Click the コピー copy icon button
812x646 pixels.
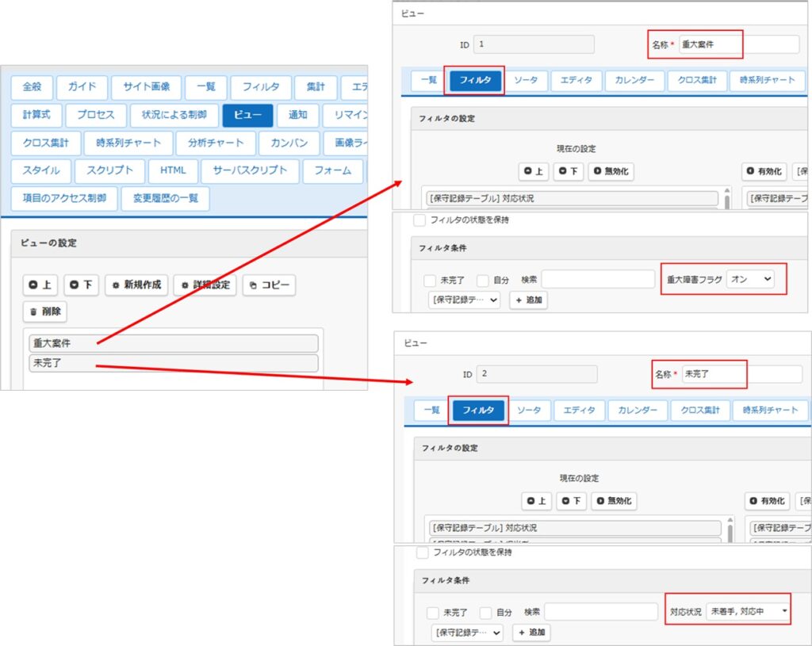click(x=269, y=285)
